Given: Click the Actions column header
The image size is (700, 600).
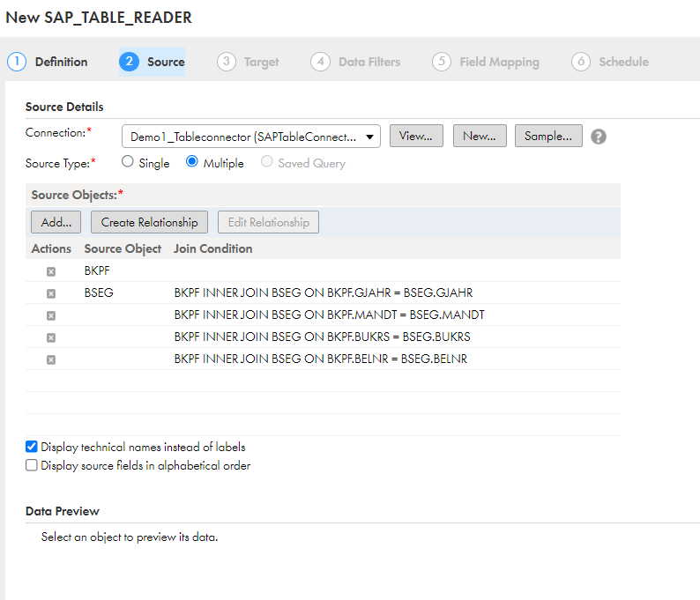Looking at the screenshot, I should point(51,248).
